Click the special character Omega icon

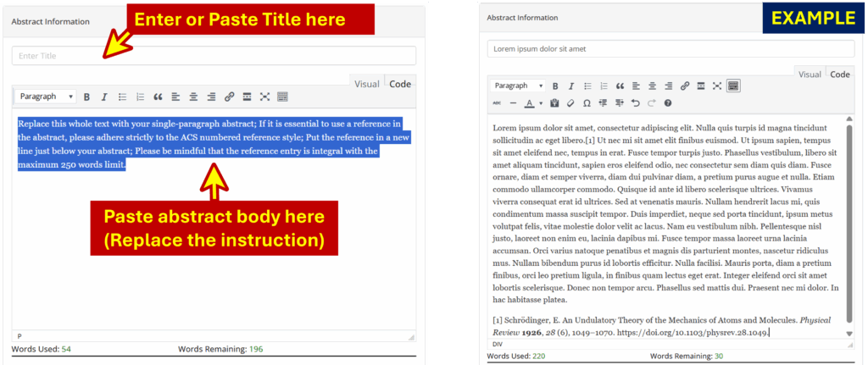click(587, 103)
